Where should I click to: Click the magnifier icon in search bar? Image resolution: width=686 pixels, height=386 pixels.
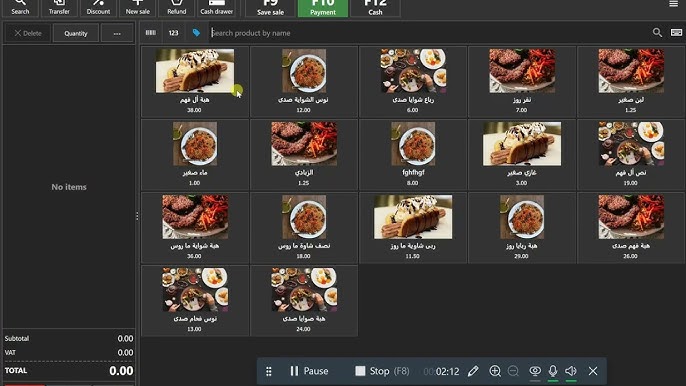point(657,32)
